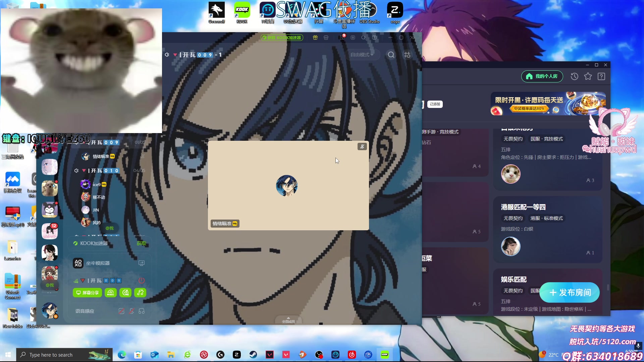Click the HQ audio quality button
This screenshot has width=644, height=362.
click(125, 293)
